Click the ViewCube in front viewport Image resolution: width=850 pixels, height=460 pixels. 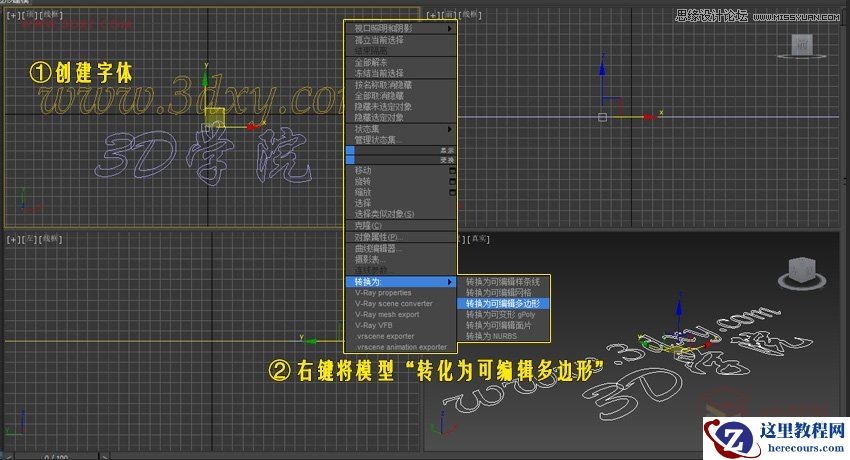click(802, 46)
